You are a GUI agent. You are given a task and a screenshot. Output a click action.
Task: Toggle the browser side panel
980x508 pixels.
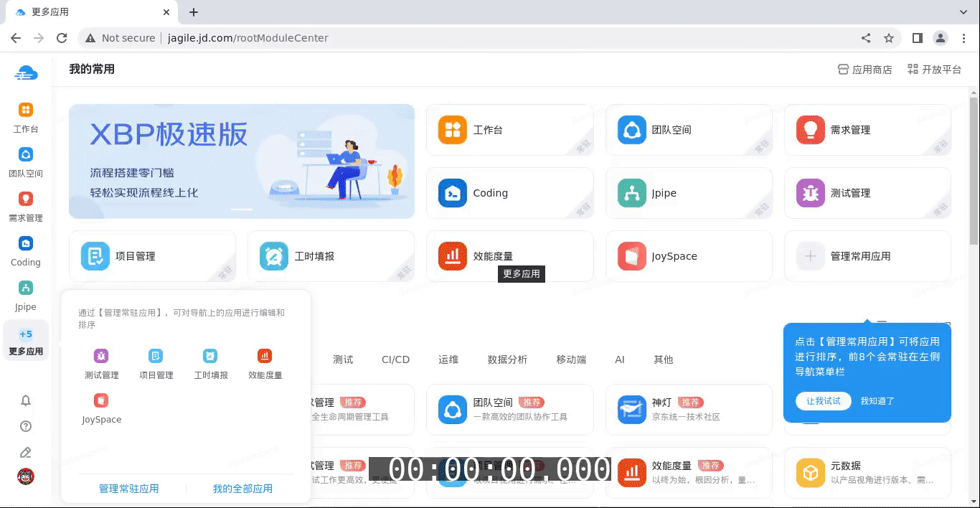click(917, 38)
